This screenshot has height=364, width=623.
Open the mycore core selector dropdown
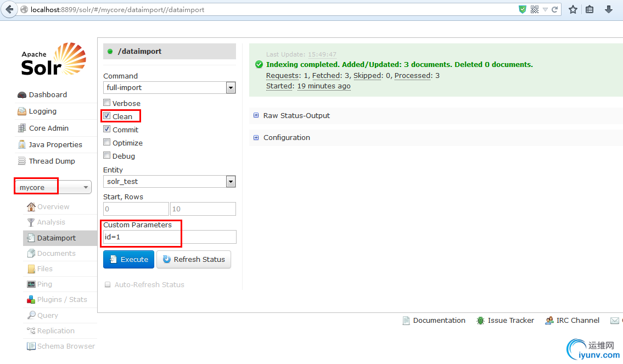[x=53, y=187]
